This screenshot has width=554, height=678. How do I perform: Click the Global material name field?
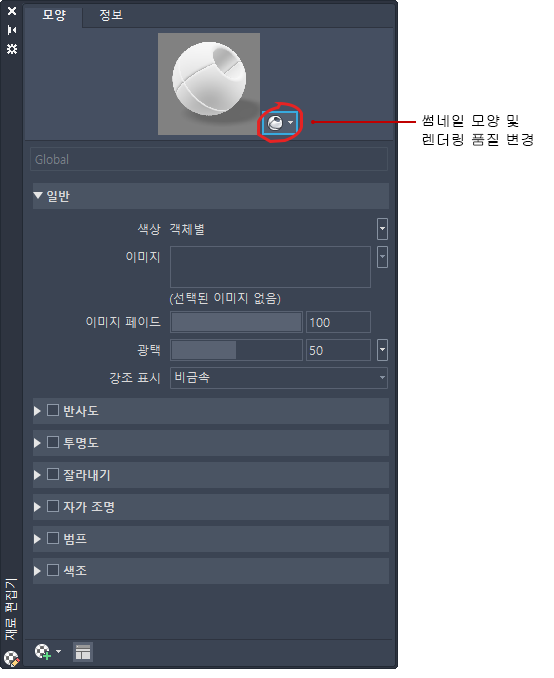(209, 159)
